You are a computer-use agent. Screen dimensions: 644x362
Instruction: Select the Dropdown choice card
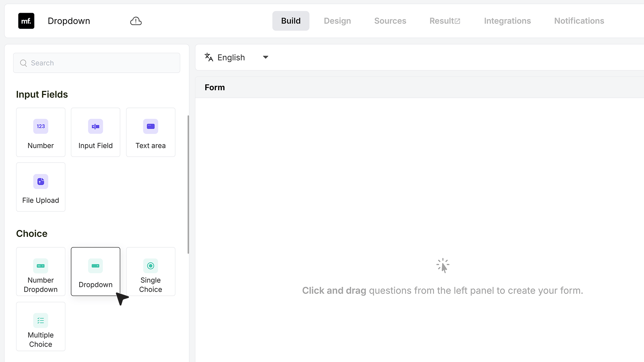click(96, 271)
